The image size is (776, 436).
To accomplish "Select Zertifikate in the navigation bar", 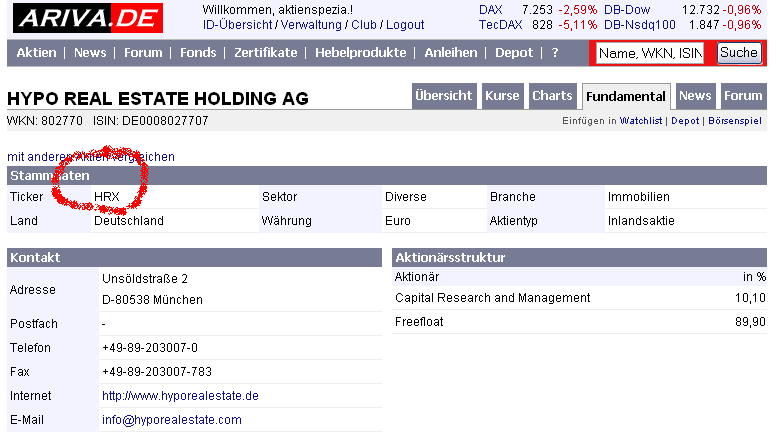I will [266, 53].
